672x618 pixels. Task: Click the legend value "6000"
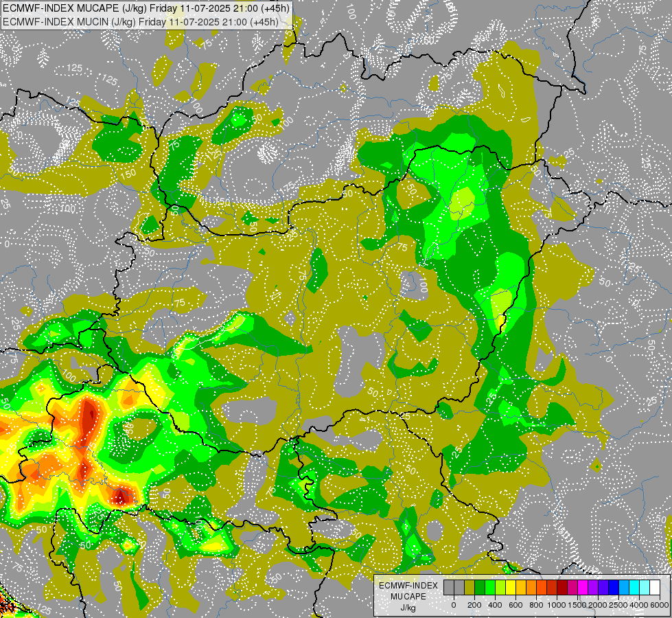pos(660,605)
